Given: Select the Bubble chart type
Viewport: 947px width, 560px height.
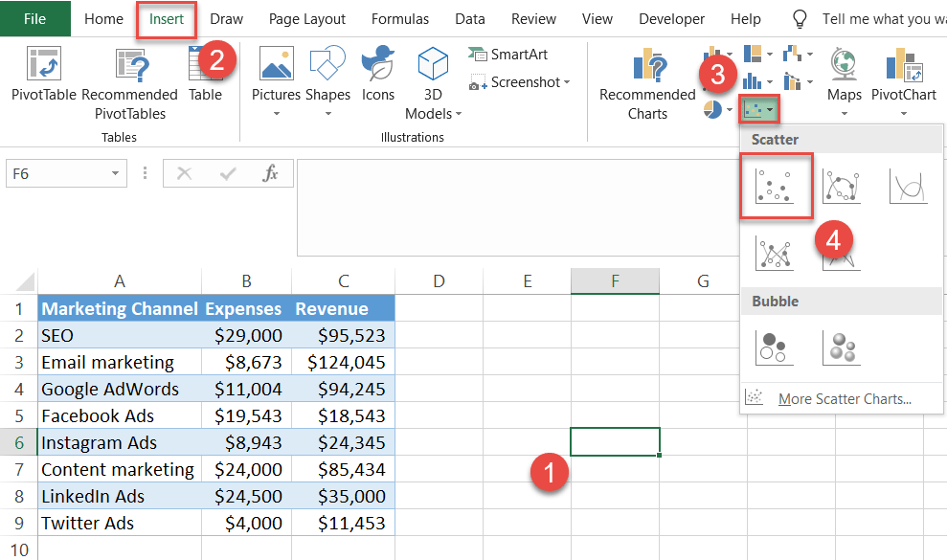Looking at the screenshot, I should (x=774, y=348).
